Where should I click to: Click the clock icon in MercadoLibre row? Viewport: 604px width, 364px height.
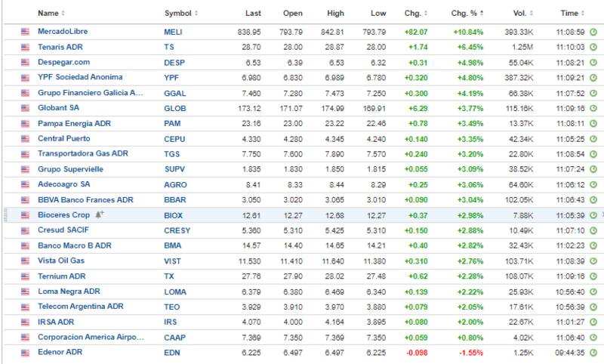point(593,32)
